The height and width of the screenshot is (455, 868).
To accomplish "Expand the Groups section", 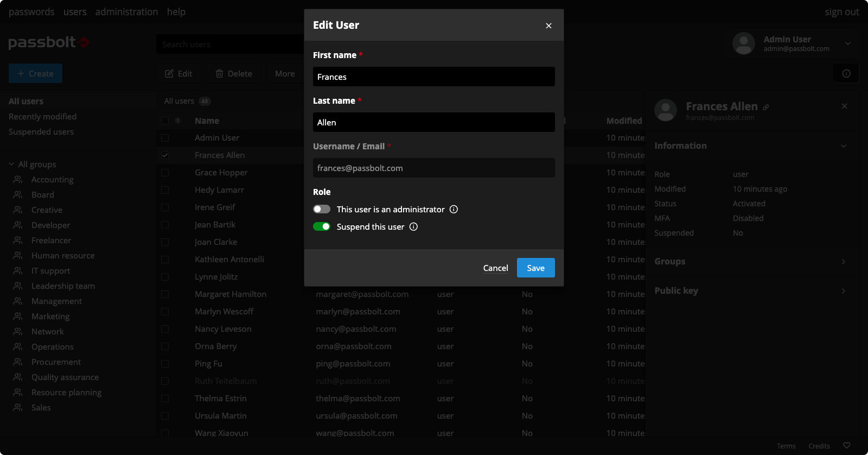I will click(x=844, y=261).
